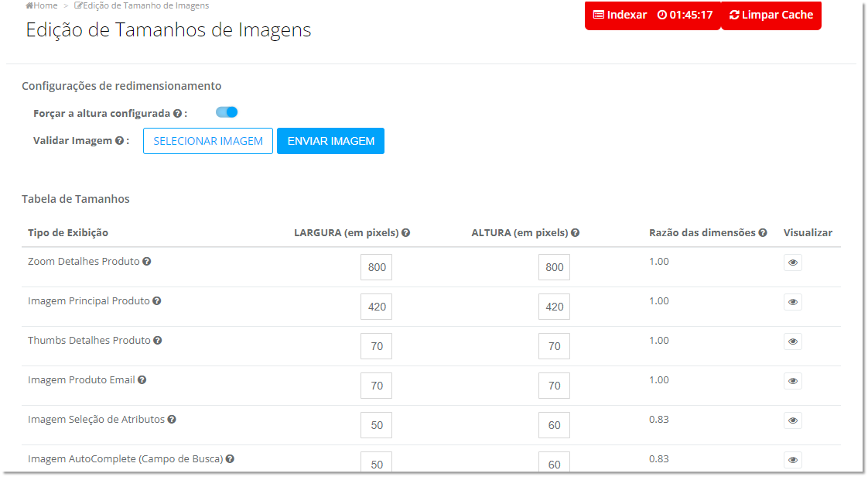Preview Imagem Principal Produto with eye icon

click(793, 302)
